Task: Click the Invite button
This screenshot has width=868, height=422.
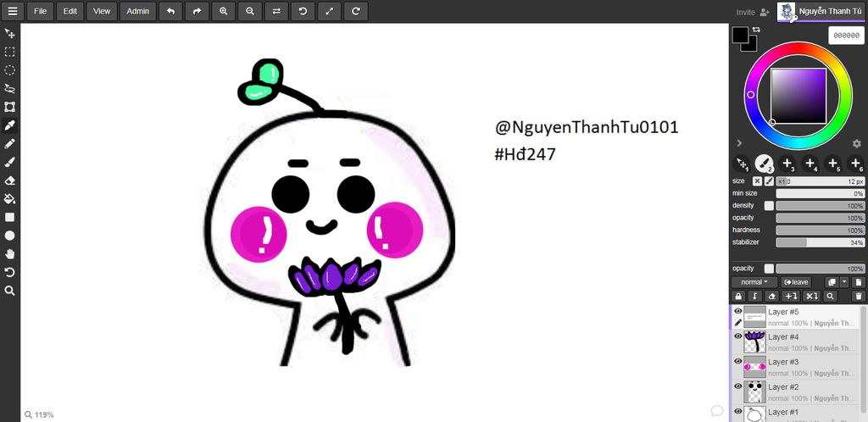Action: (753, 12)
